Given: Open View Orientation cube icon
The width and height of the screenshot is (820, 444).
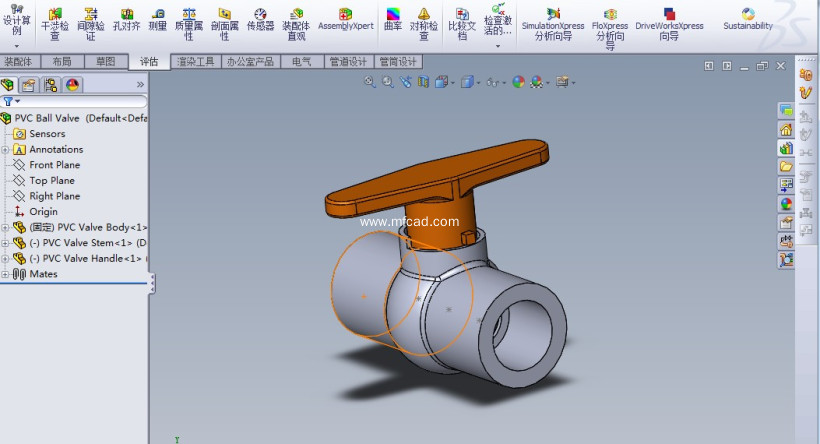Looking at the screenshot, I should click(441, 82).
